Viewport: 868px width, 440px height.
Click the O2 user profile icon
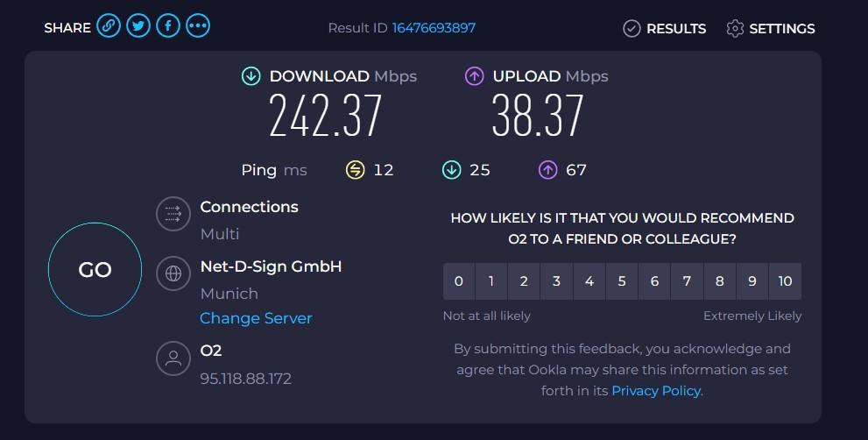point(173,358)
